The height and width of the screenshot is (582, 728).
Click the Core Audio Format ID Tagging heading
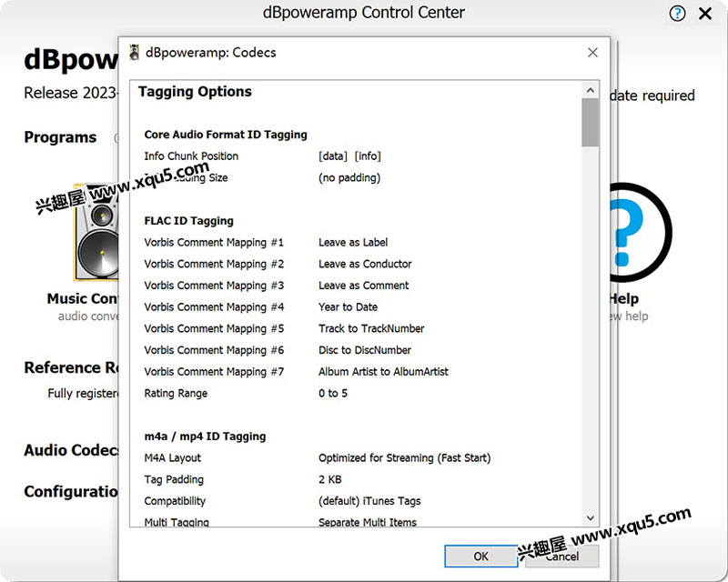[x=226, y=135]
